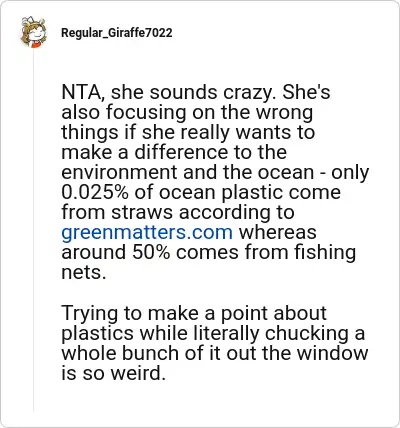
Task: Click the words 'focusing on the wrong'
Action: tap(209, 112)
